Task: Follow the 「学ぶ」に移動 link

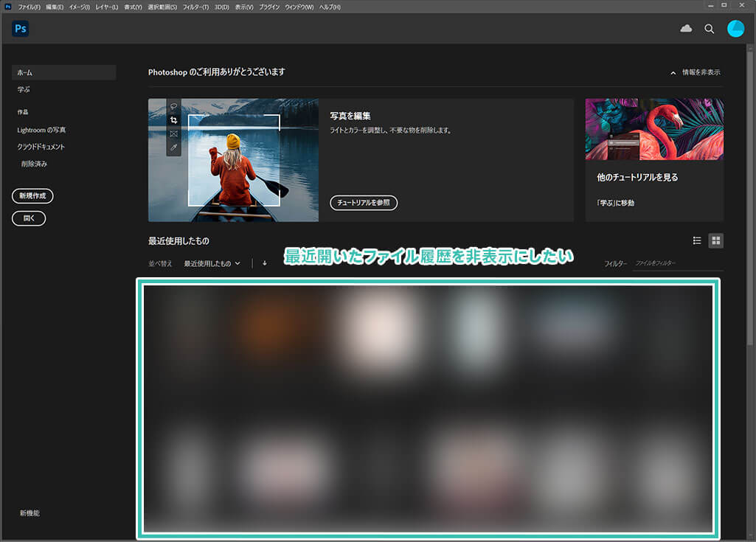Action: pyautogui.click(x=616, y=203)
